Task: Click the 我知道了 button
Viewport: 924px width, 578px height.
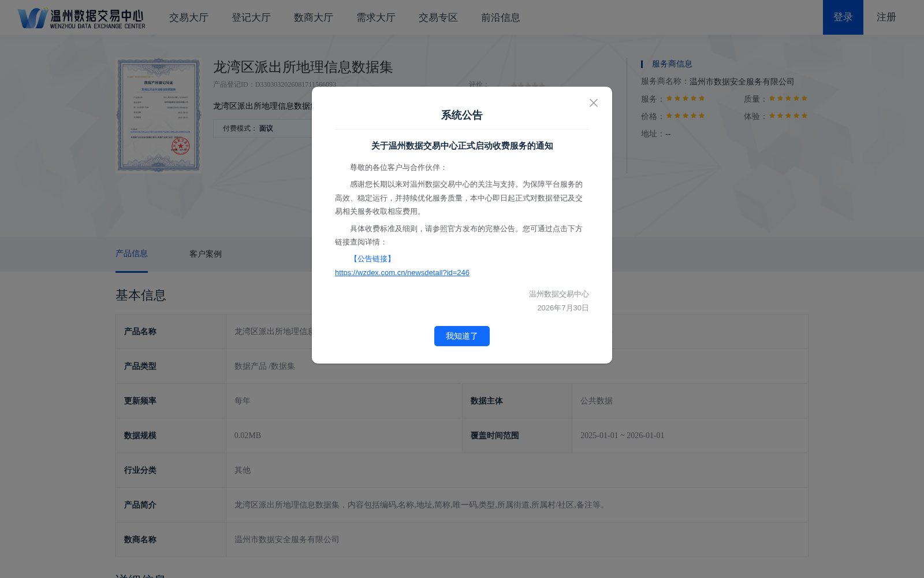Action: point(462,336)
